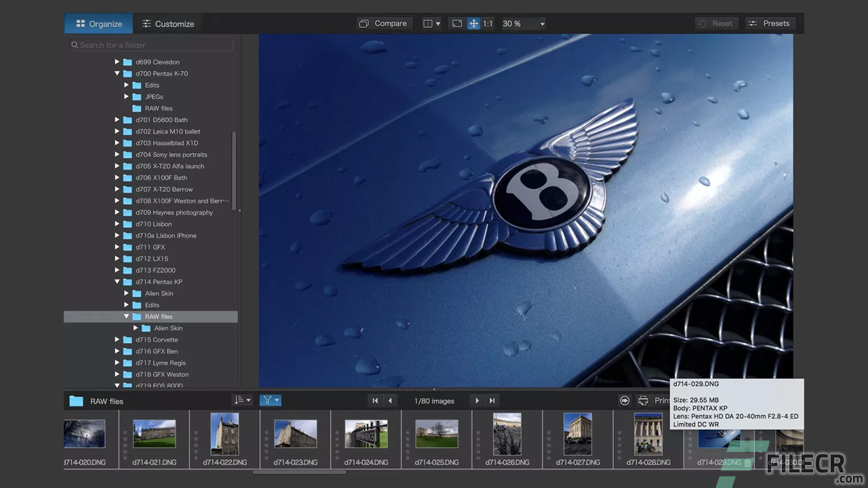This screenshot has height=488, width=868.
Task: Click the Reset button
Action: [x=716, y=24]
